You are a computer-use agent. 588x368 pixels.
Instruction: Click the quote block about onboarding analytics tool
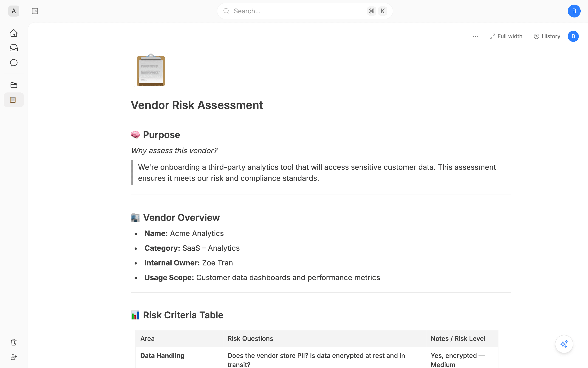point(321,172)
